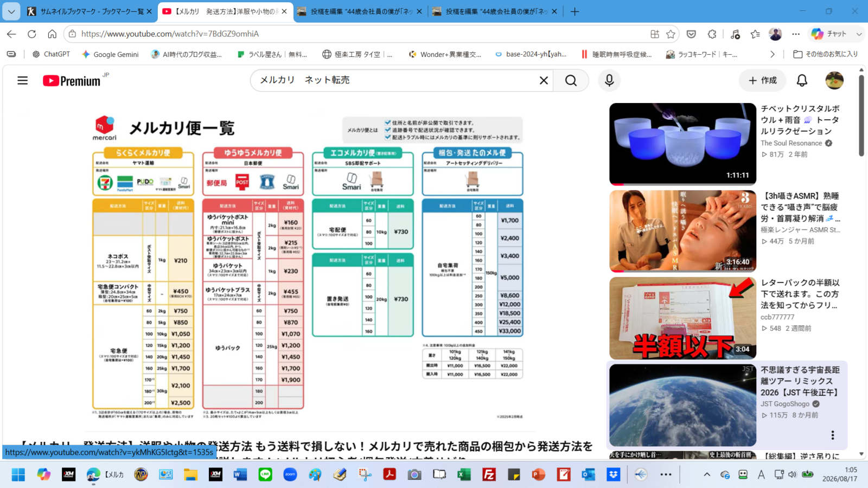The image size is (868, 488).
Task: Select the YouTube メルカリ 発送方法 tab
Action: (225, 11)
